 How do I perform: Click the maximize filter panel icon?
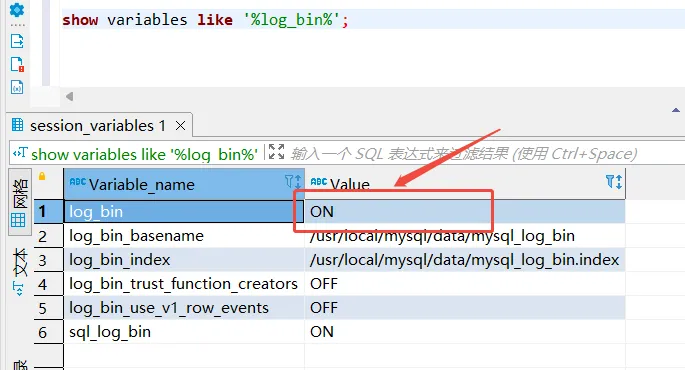[x=276, y=152]
